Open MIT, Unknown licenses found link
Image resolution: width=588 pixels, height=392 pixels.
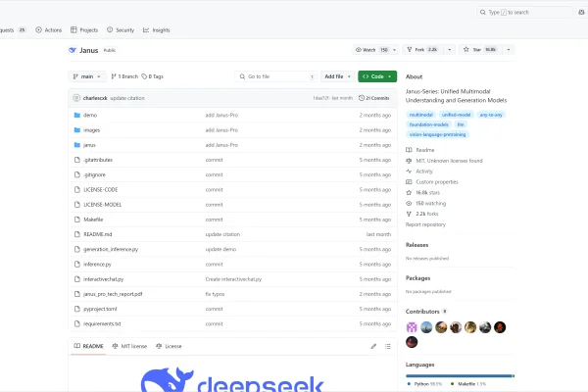click(444, 161)
